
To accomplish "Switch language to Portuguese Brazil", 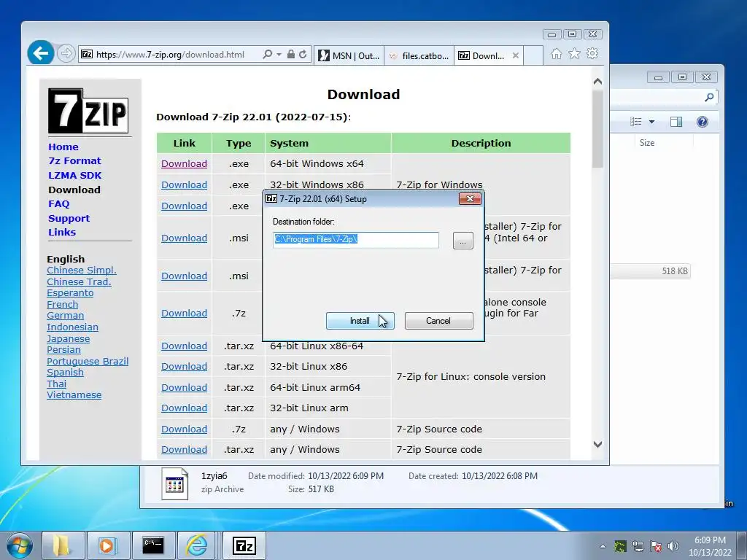I will 88,361.
